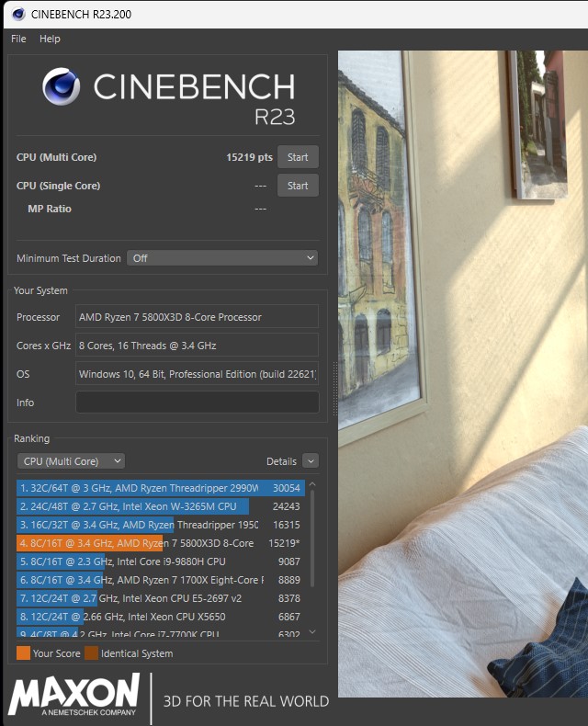
Task: Select ranking row AMD Ryzen Threadripper 2990W
Action: pos(160,488)
